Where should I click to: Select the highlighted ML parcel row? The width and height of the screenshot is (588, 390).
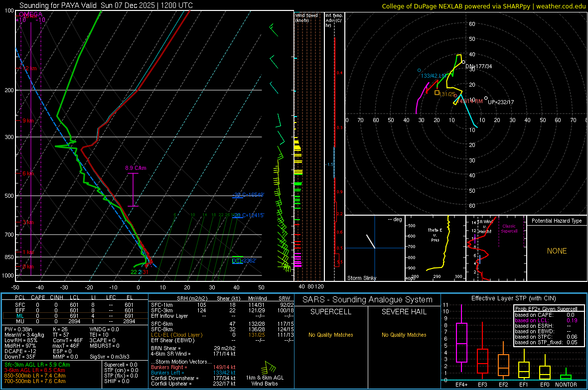point(74,316)
